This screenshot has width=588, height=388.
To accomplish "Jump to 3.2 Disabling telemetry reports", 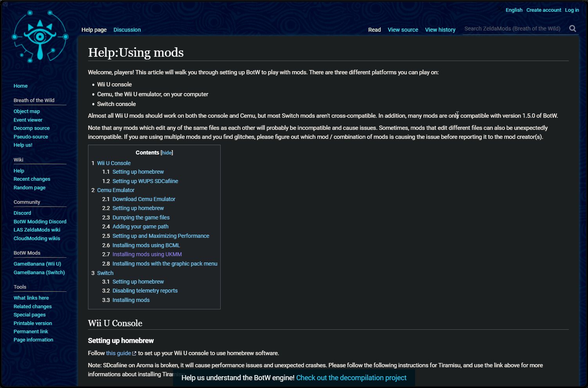I will click(x=140, y=291).
